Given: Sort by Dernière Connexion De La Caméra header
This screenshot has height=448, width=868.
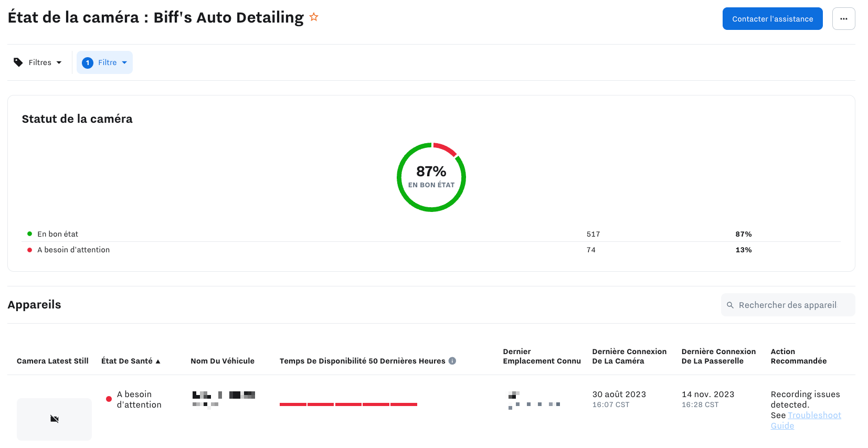Looking at the screenshot, I should tap(629, 356).
